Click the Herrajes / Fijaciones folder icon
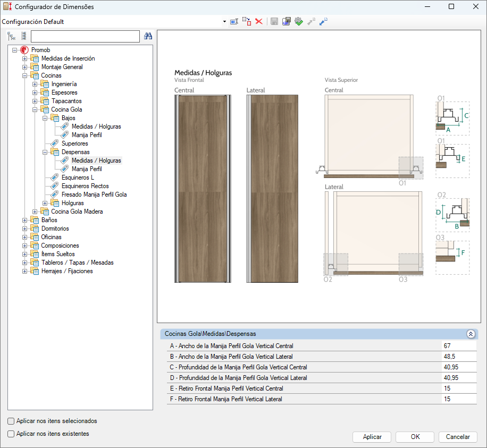487x448 pixels. (x=35, y=271)
